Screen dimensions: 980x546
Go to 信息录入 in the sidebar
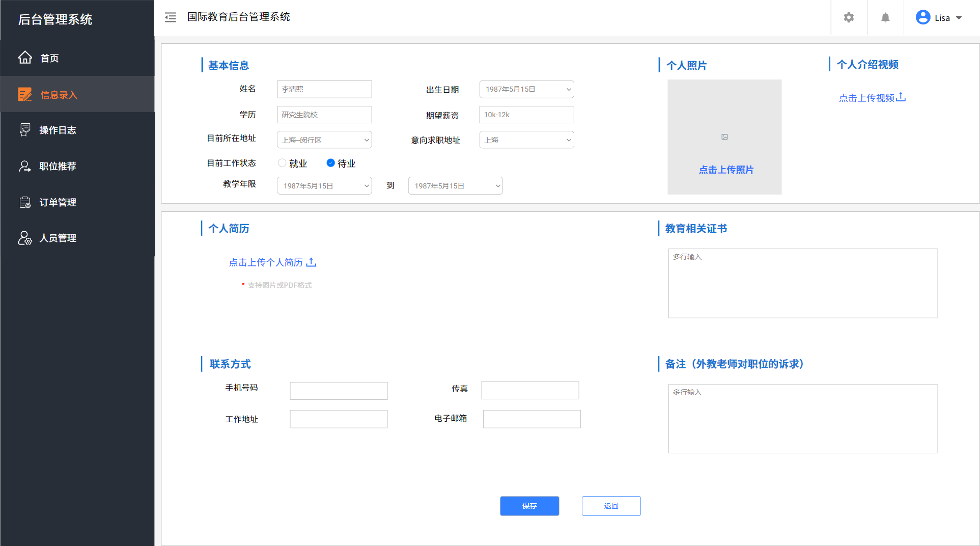tap(59, 95)
